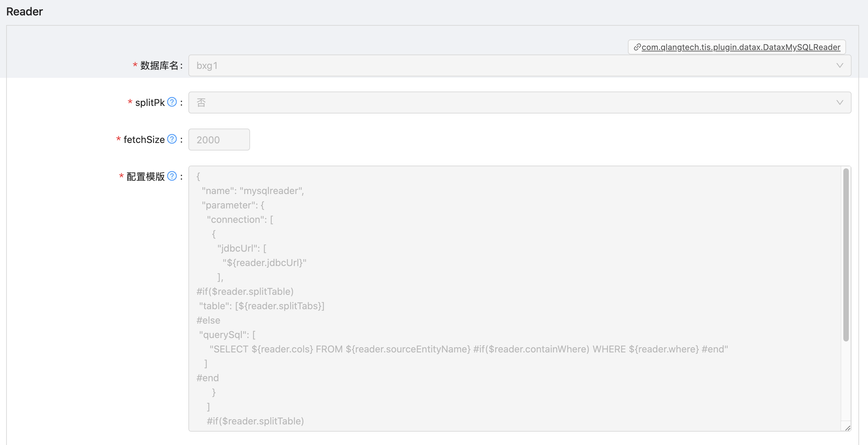Screen dimensions: 868x445
Task: Click the fetchSize help icon
Action: point(172,139)
